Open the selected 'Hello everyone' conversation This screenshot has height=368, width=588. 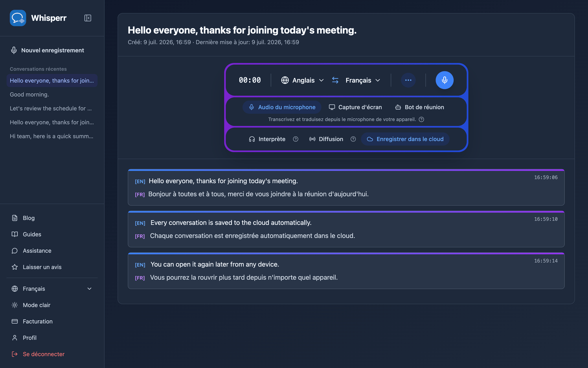52,81
